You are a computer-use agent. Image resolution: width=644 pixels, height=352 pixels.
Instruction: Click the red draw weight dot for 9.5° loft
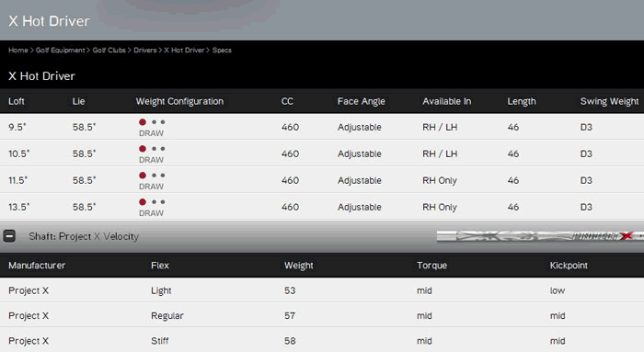[143, 122]
